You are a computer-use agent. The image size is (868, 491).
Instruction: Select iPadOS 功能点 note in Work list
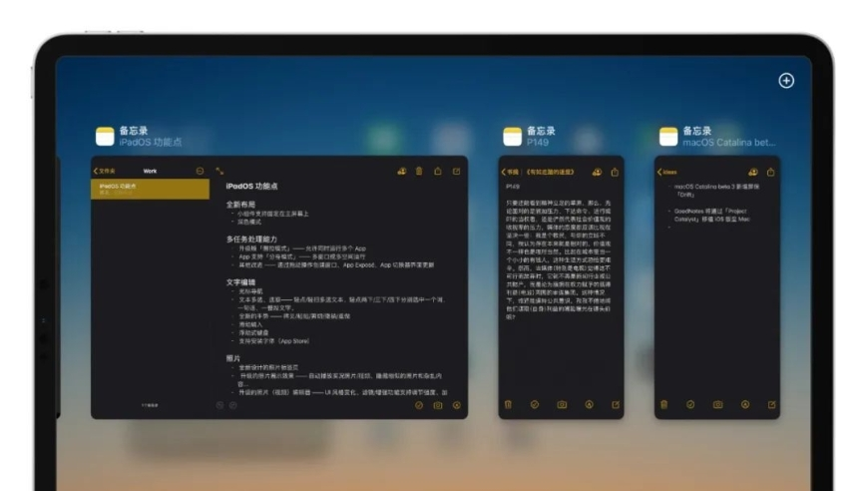[x=150, y=189]
